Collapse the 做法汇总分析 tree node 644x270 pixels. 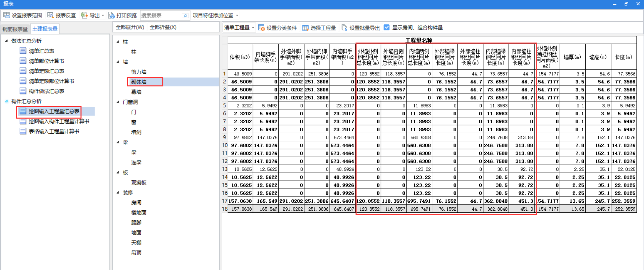tap(6, 41)
